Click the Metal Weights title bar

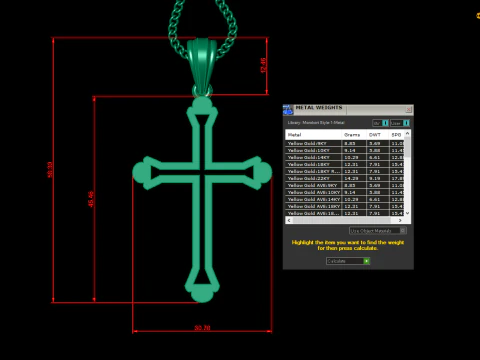point(348,109)
